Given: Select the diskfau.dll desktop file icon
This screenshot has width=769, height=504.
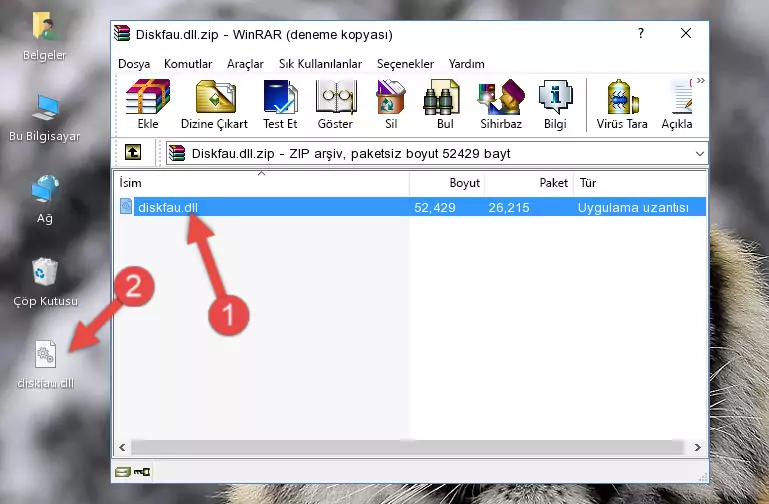Looking at the screenshot, I should click(46, 365).
